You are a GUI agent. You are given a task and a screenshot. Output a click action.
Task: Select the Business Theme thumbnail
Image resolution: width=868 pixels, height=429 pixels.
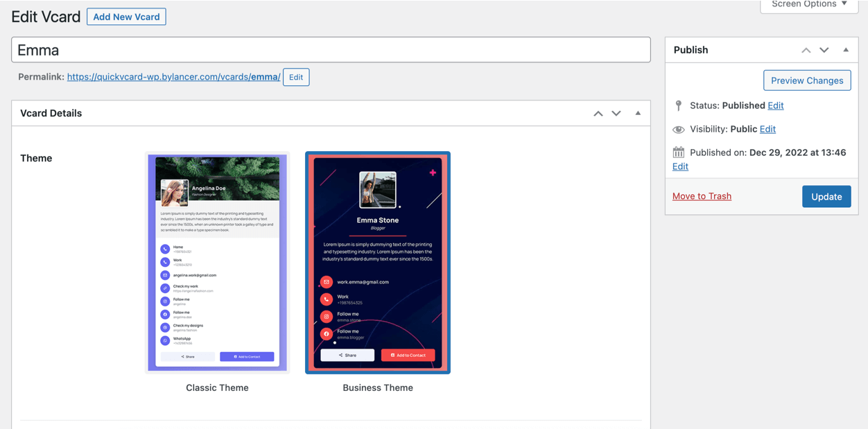[x=378, y=263]
